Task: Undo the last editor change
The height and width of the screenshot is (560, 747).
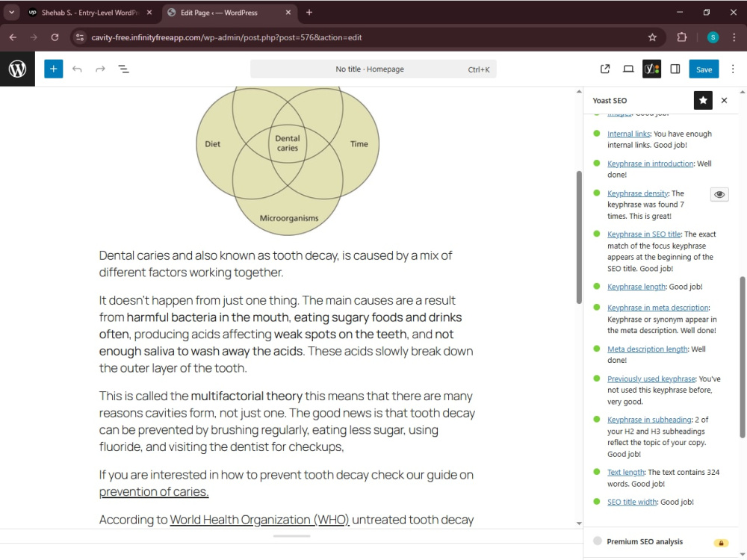Action: 77,69
